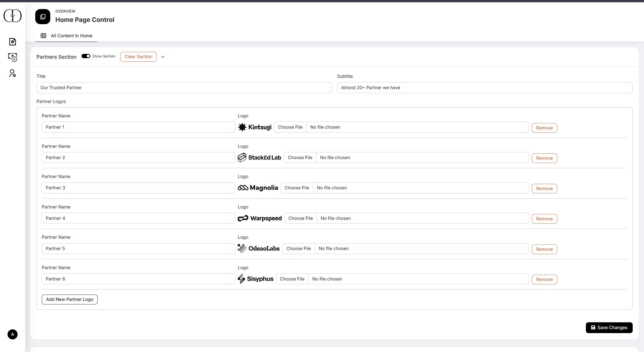Click Save Changes button
This screenshot has width=644, height=352.
pos(609,328)
